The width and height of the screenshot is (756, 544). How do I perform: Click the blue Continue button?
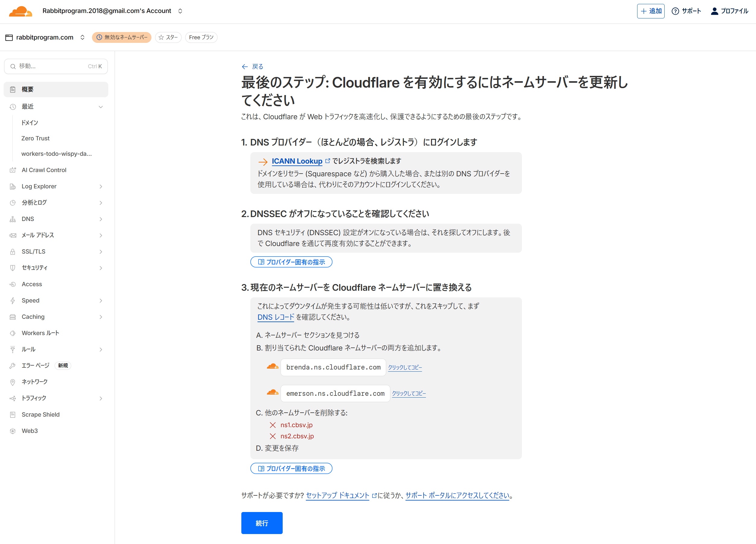point(262,523)
